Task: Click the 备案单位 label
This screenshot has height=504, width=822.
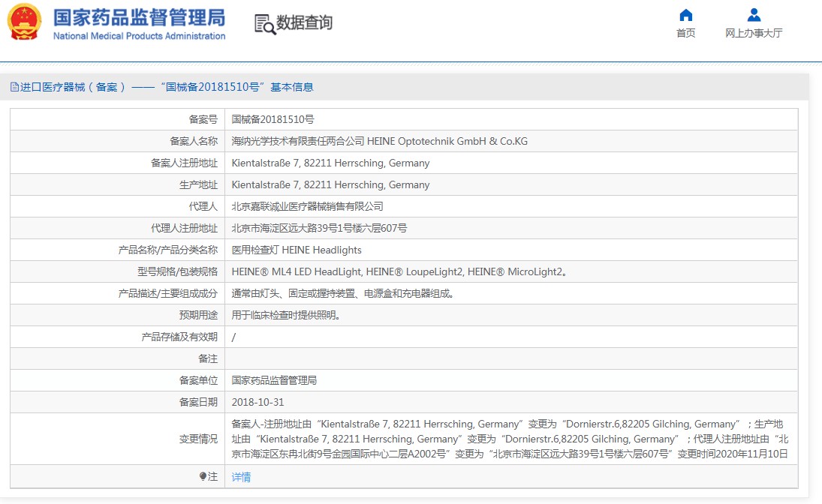Action: click(x=199, y=380)
